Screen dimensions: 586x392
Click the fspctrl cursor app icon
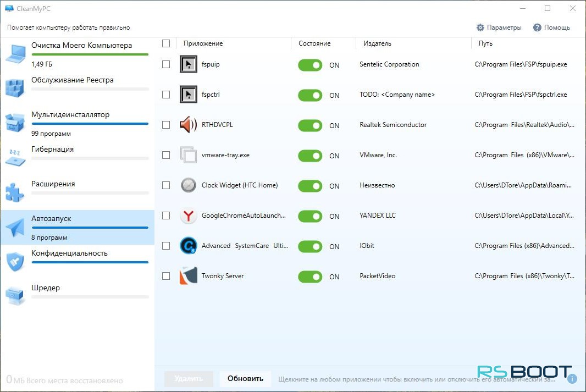pyautogui.click(x=189, y=95)
